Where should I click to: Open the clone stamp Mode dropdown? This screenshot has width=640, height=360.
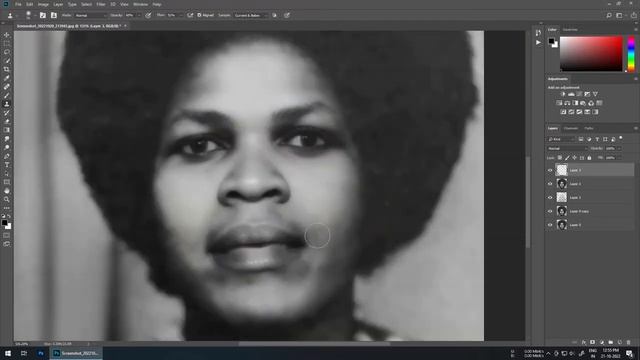tap(91, 15)
